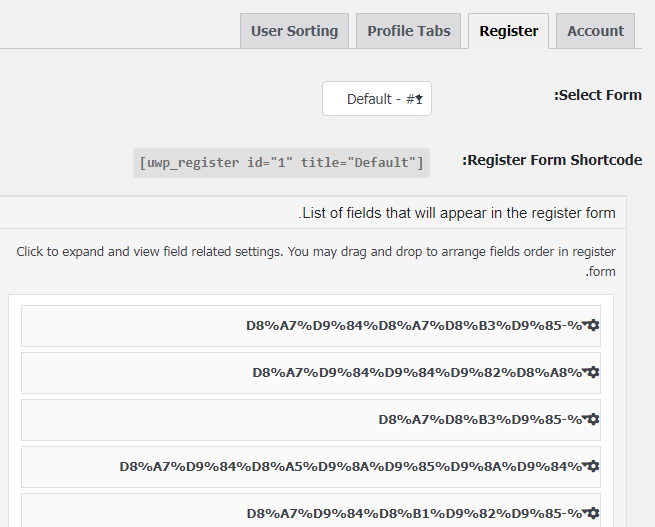Click gear icon on D8%A7%D9%84%D8%B1%D9%82%D9%85 row
This screenshot has height=527, width=655.
click(x=594, y=513)
